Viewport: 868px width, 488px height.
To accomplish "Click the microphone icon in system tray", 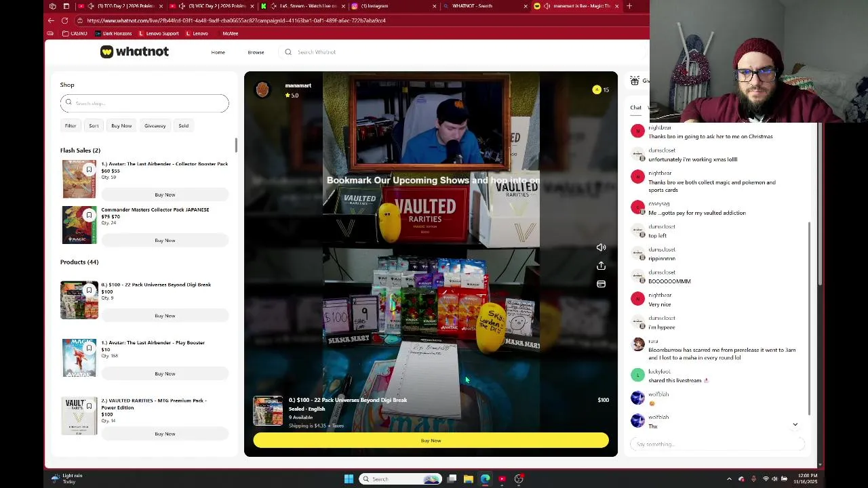I will pyautogui.click(x=753, y=479).
